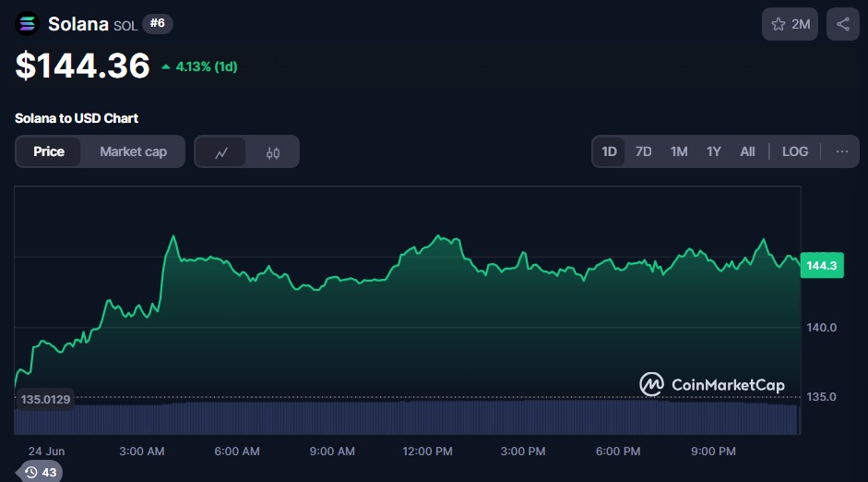Image resolution: width=868 pixels, height=482 pixels.
Task: Click the 140.0 axis label
Action: (822, 328)
